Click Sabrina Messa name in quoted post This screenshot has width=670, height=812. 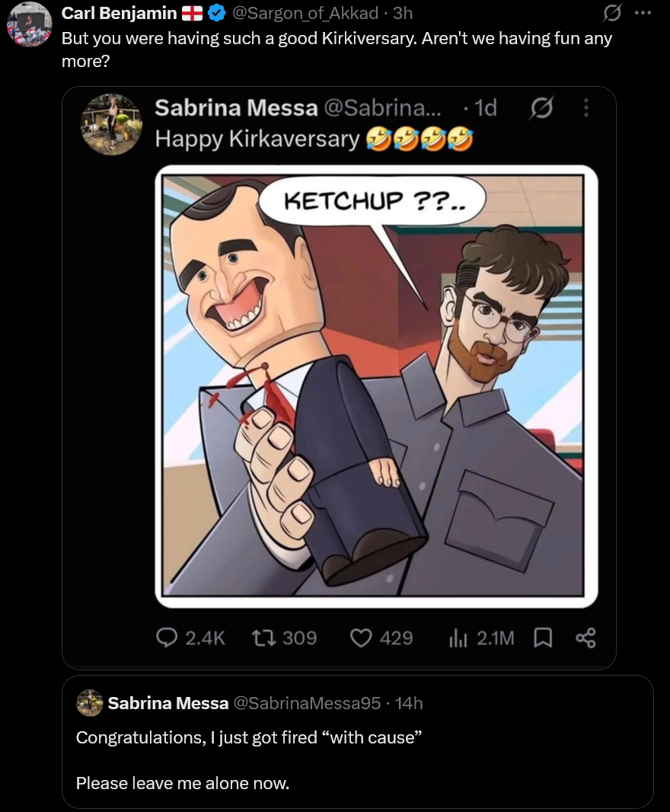tap(236, 107)
